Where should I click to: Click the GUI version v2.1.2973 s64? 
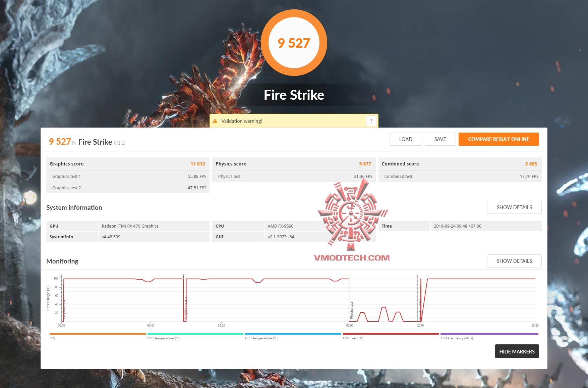point(281,237)
